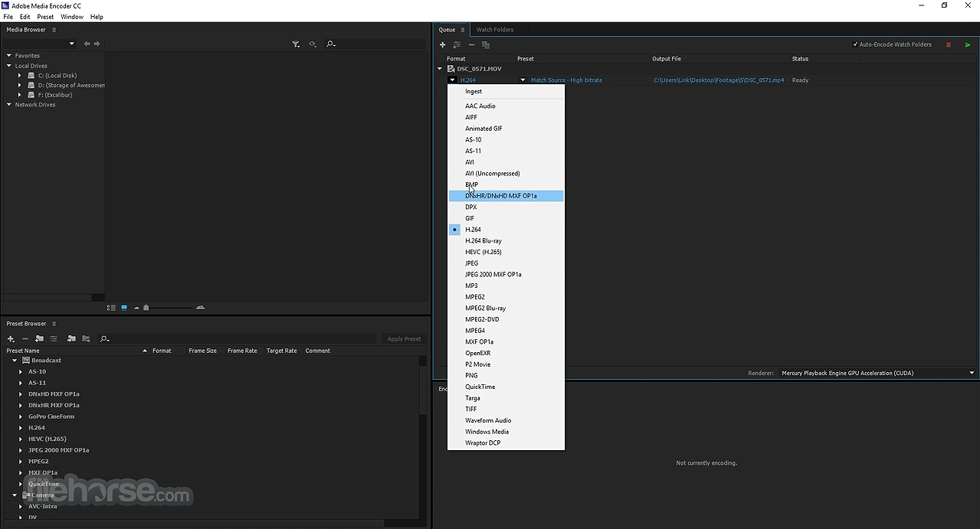Click the Apply Preset button
Viewport: 980px width, 529px height.
pyautogui.click(x=404, y=338)
